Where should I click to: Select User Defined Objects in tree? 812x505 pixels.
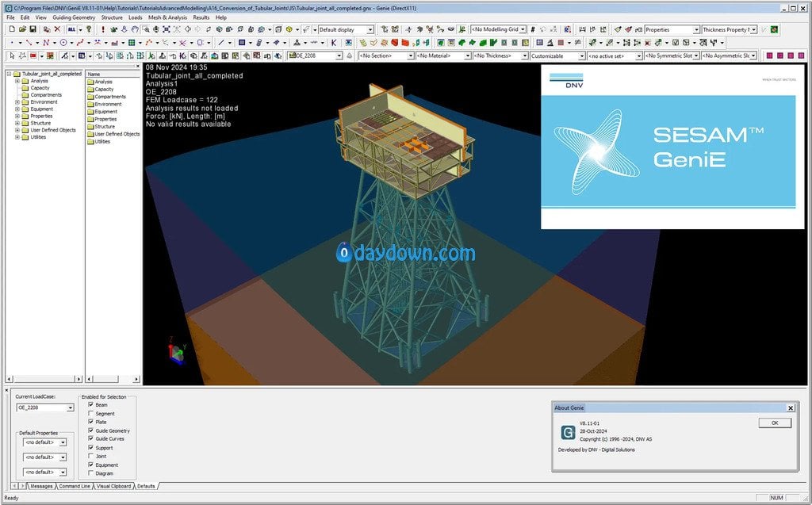(x=53, y=130)
